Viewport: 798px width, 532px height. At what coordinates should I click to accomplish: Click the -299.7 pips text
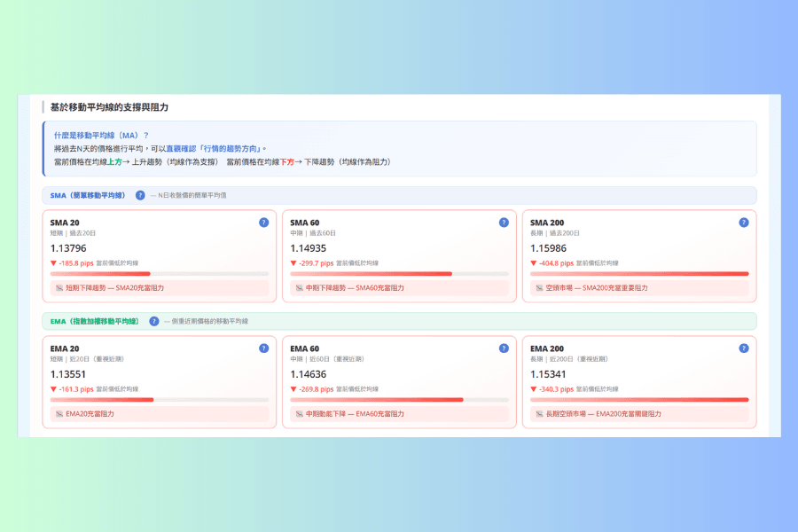(x=317, y=263)
